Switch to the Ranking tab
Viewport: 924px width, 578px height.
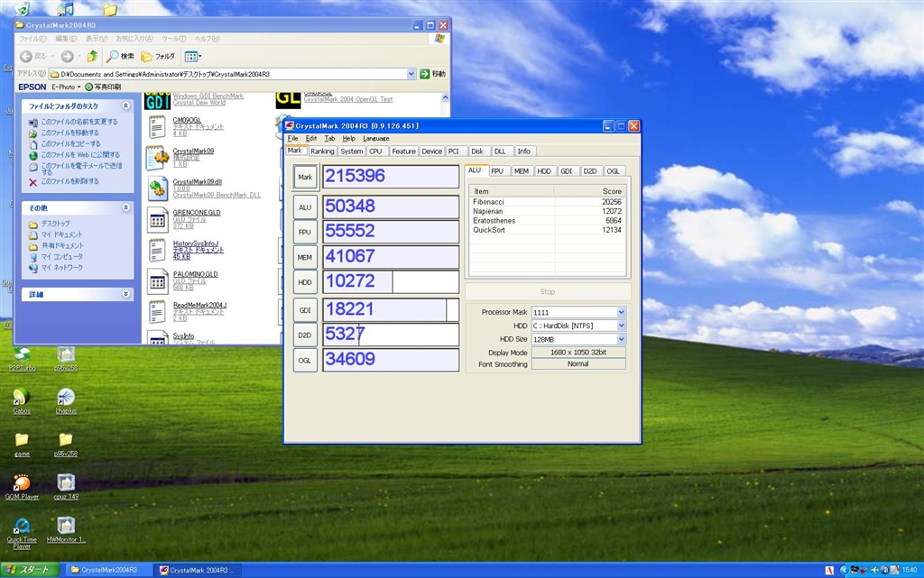(x=322, y=151)
